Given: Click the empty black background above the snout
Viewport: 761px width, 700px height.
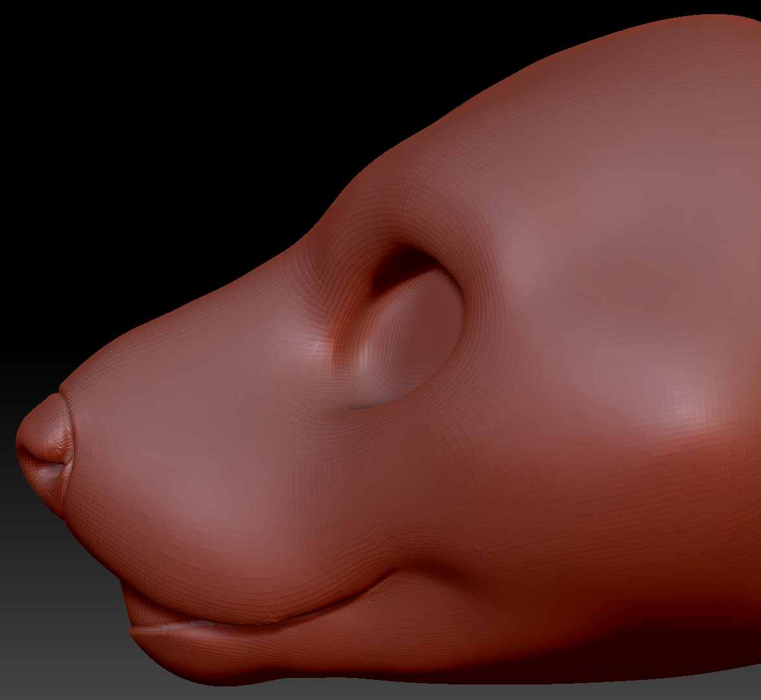Looking at the screenshot, I should click(x=162, y=130).
